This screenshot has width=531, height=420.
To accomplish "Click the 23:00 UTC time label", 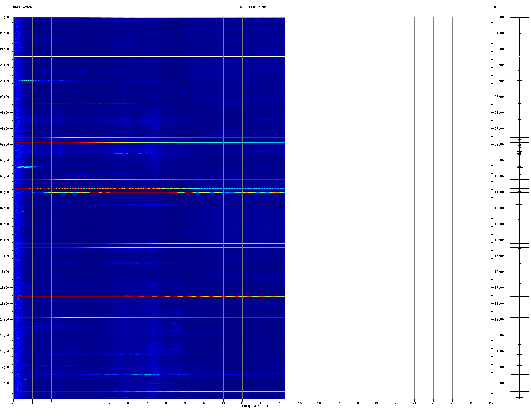I will coord(499,383).
